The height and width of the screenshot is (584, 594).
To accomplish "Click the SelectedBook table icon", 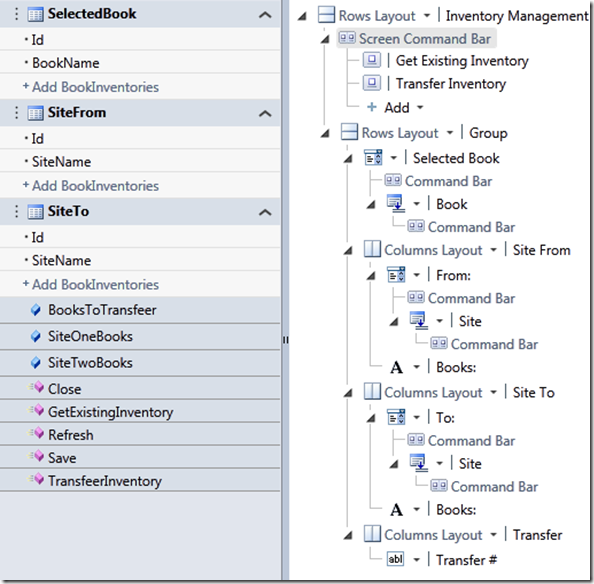I will click(35, 14).
